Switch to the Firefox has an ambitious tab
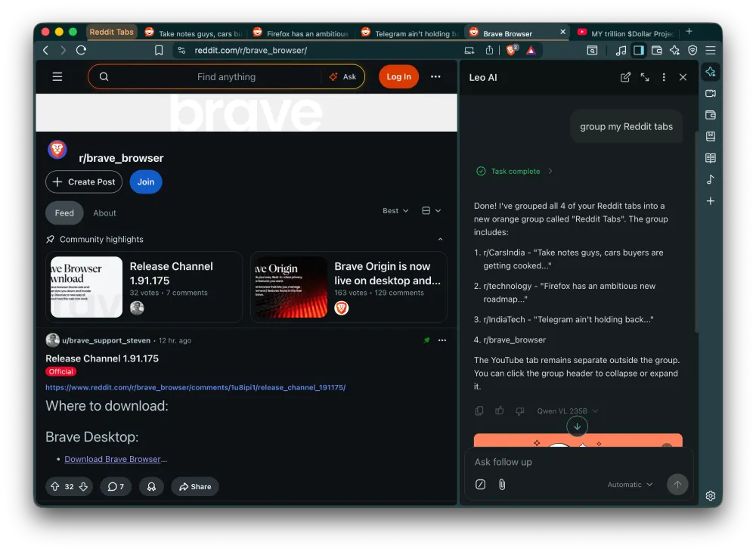 tap(302, 33)
